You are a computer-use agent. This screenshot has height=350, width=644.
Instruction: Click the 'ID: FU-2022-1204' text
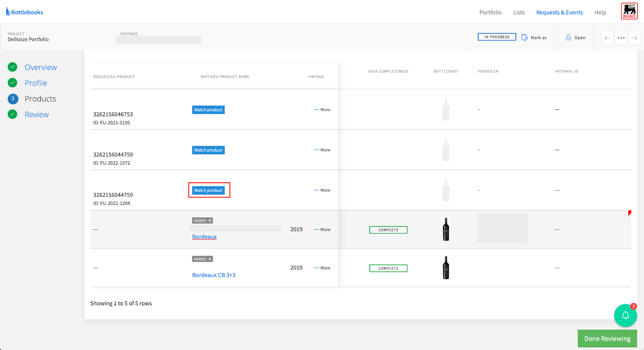click(111, 203)
